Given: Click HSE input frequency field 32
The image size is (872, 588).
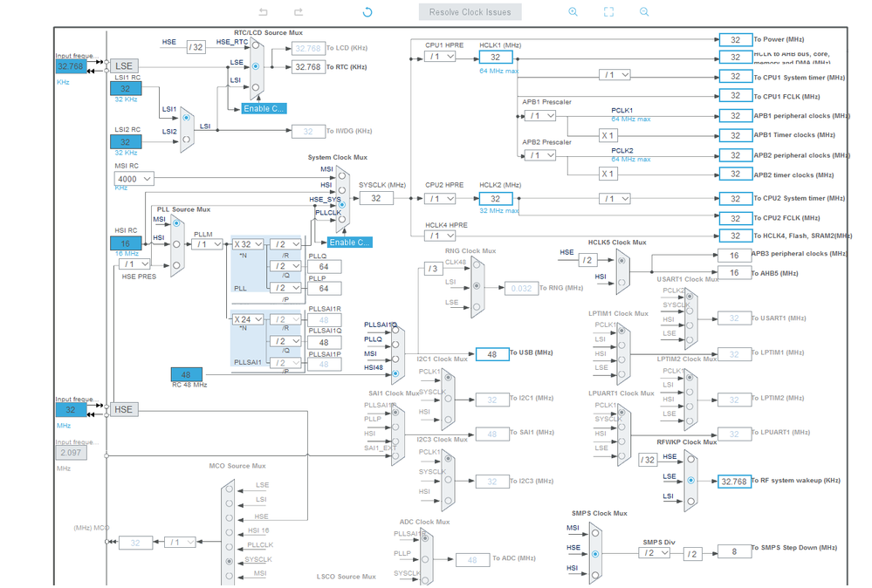Looking at the screenshot, I should pos(72,410).
